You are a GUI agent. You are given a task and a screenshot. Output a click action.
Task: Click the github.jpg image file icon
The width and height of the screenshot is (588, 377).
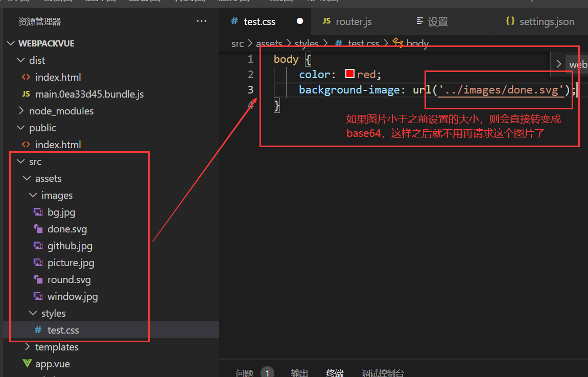pyautogui.click(x=38, y=246)
